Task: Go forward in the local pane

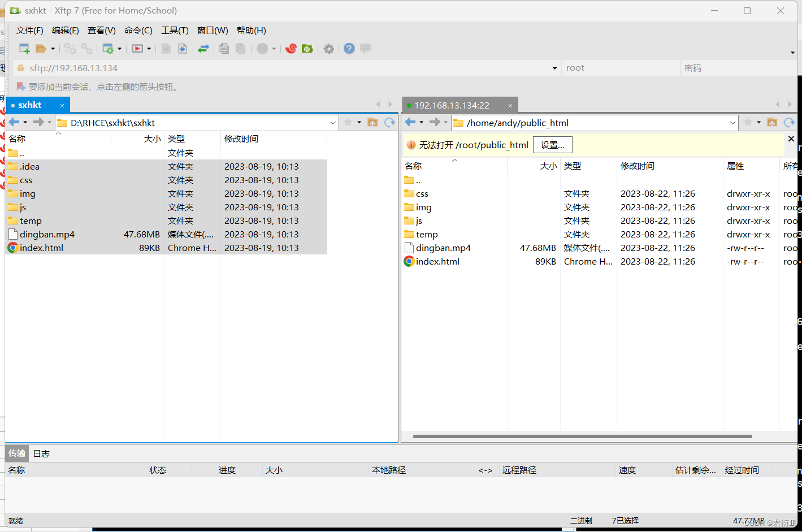Action: pos(38,122)
